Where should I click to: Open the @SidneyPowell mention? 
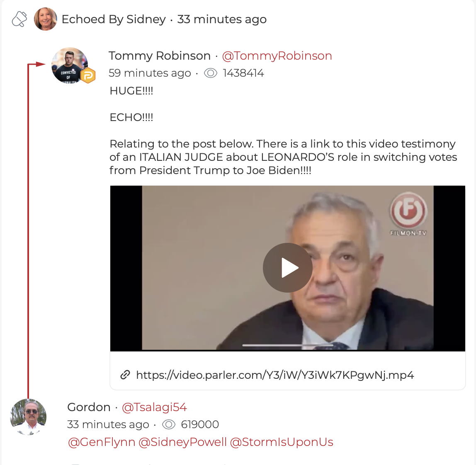coord(182,442)
